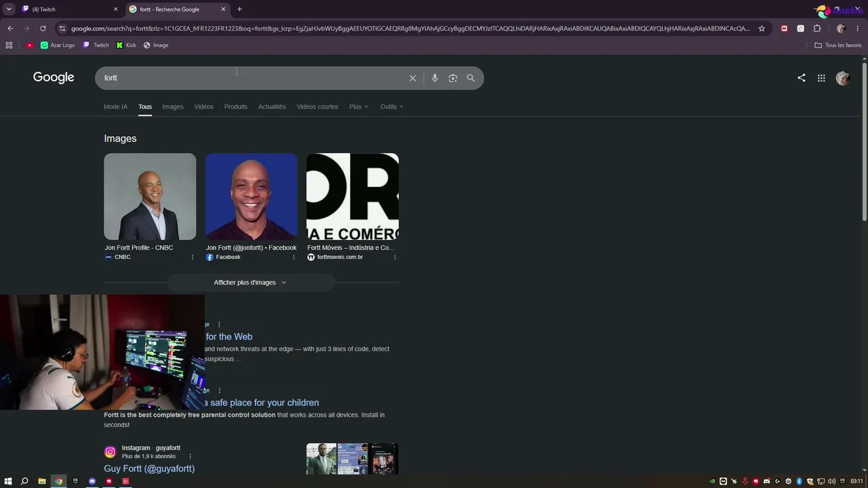This screenshot has height=488, width=868.
Task: Open the Image bookmark
Action: [156, 45]
